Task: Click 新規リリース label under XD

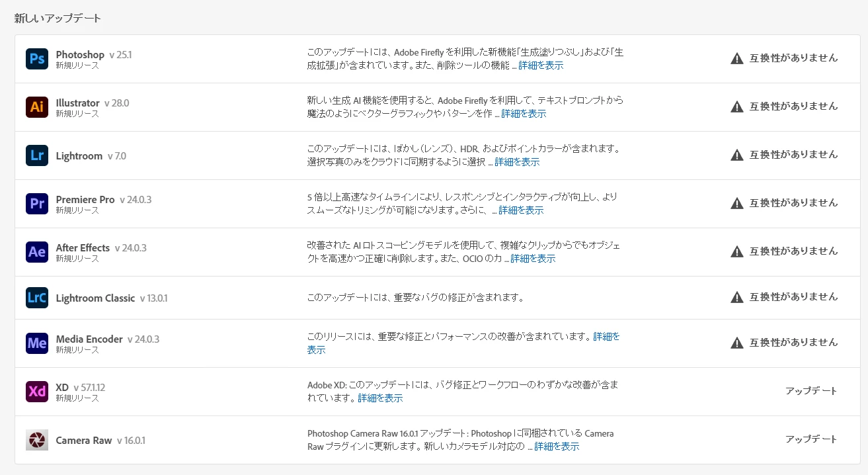Action: pyautogui.click(x=77, y=399)
